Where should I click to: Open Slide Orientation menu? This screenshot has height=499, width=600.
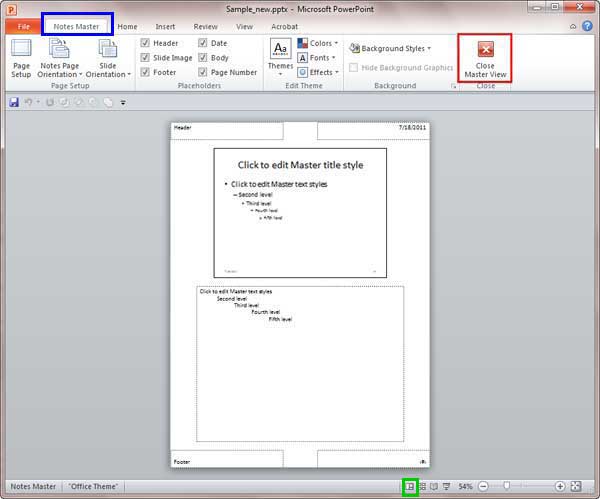click(108, 59)
